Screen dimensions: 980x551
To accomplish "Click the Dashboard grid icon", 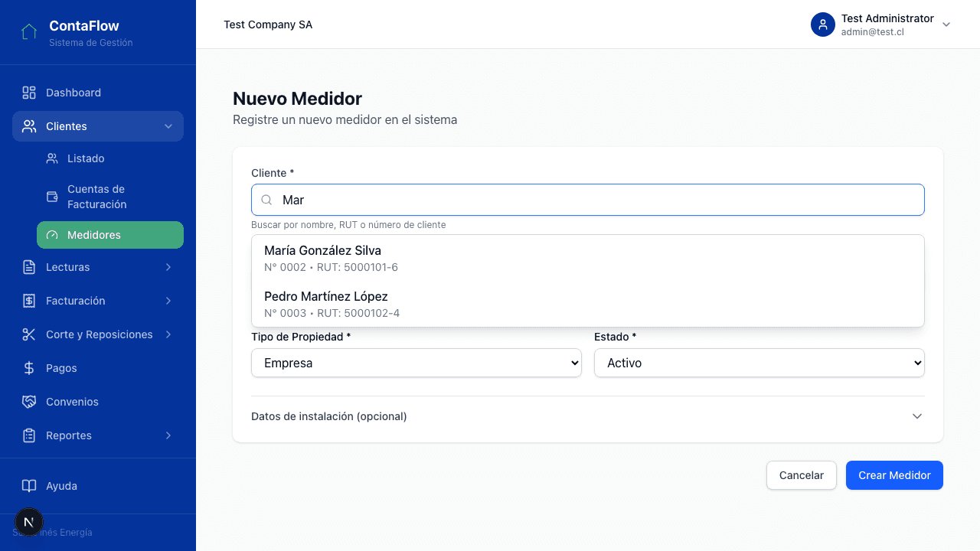I will click(x=29, y=93).
